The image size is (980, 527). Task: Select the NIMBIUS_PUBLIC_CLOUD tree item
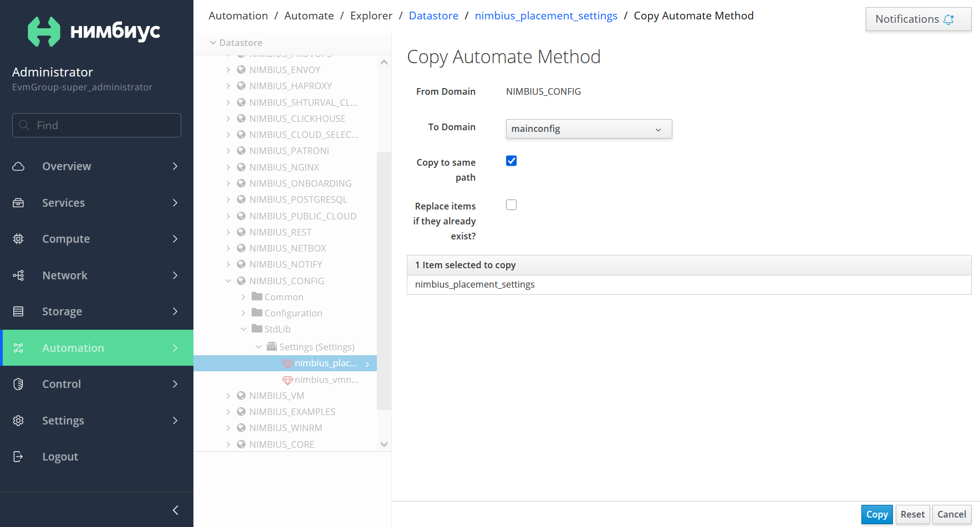click(x=303, y=216)
